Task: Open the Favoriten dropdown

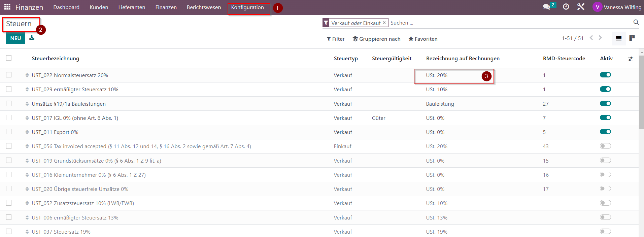Action: tap(423, 39)
